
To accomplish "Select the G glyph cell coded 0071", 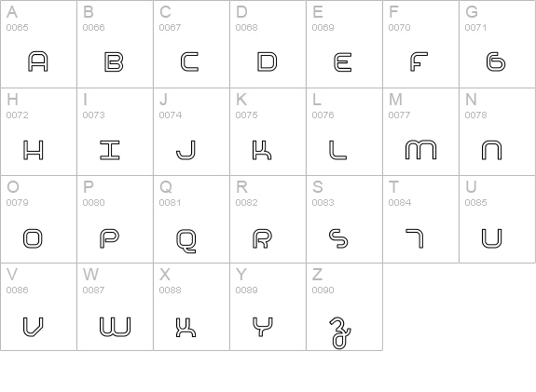I will 498,44.
